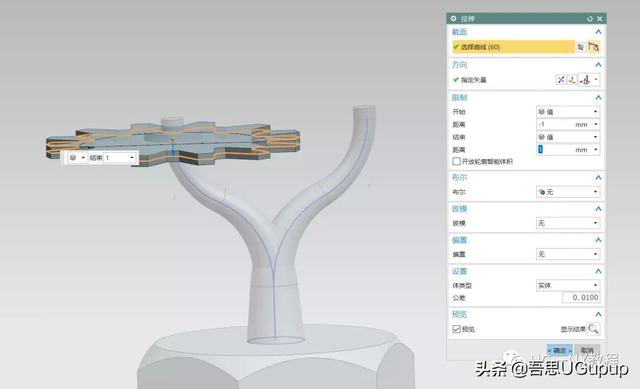Click the reset dialog icon in title bar
Viewport: 640px width, 389px height.
click(x=590, y=19)
